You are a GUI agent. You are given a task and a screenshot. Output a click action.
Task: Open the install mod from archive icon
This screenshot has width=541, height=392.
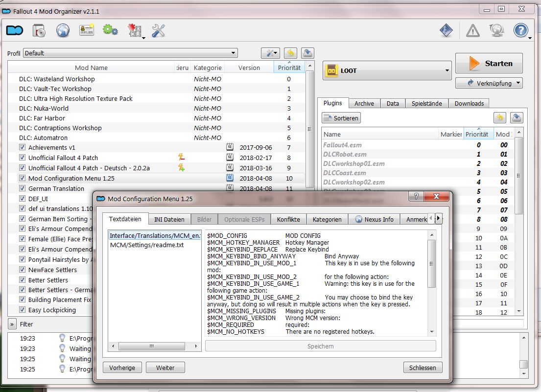pyautogui.click(x=39, y=31)
